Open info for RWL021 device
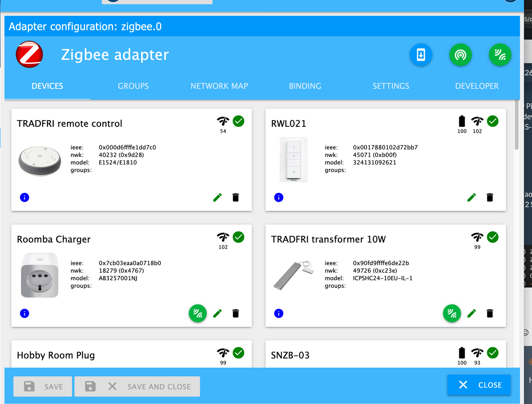The height and width of the screenshot is (404, 532). [x=278, y=197]
